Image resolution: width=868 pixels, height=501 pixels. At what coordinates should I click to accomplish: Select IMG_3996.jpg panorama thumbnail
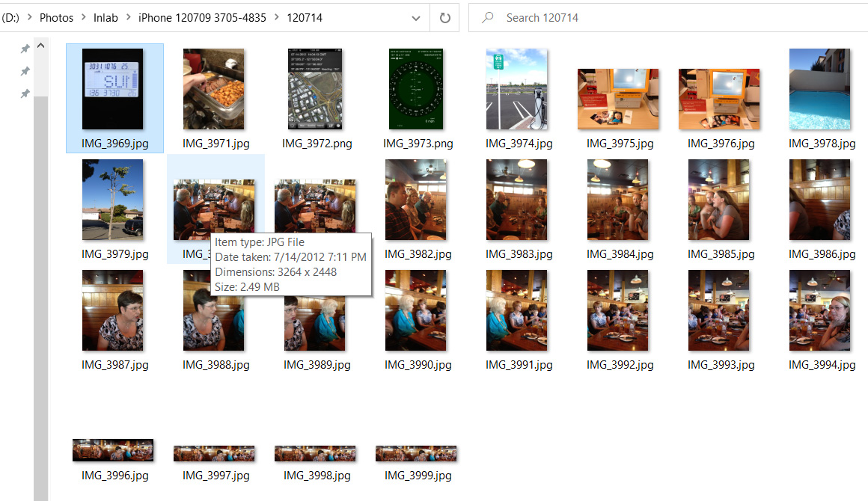pos(113,450)
